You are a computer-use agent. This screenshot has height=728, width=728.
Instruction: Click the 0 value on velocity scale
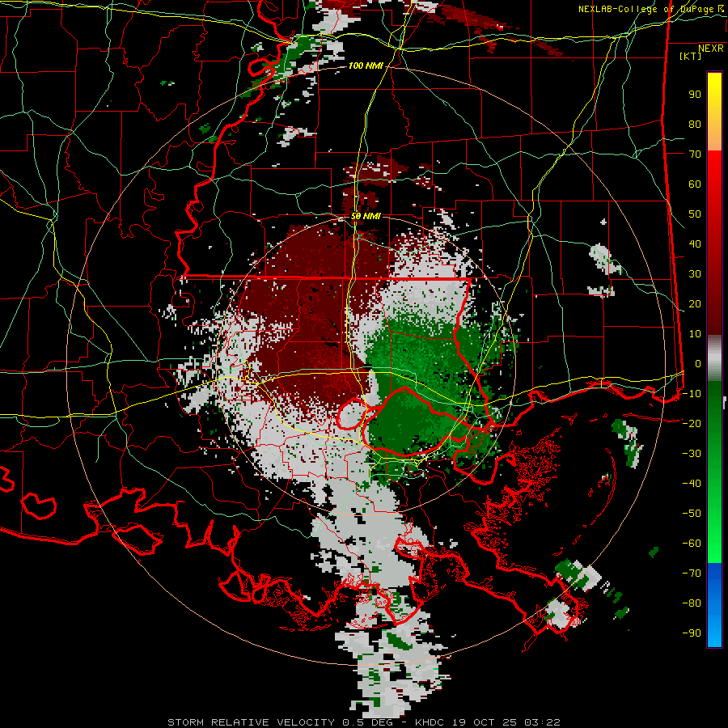(698, 364)
